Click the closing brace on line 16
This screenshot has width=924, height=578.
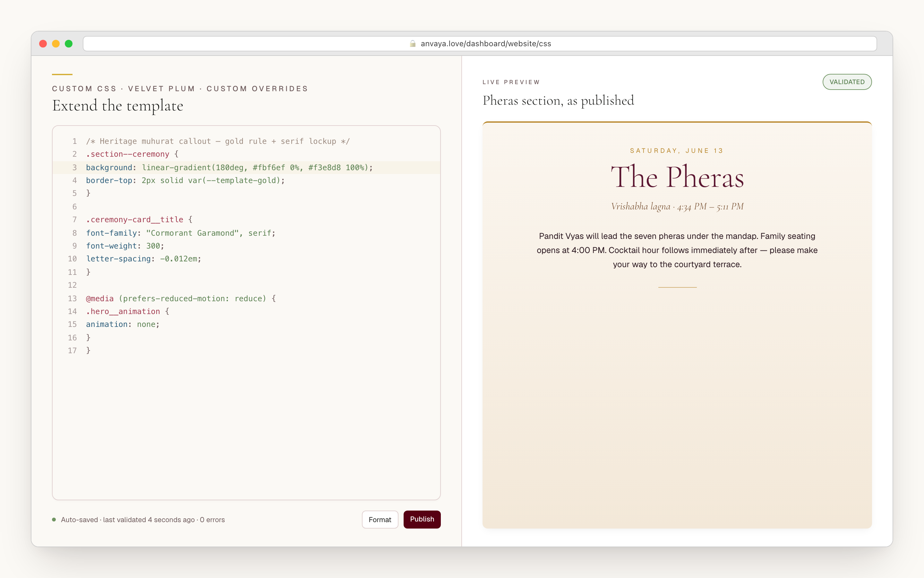pos(88,337)
